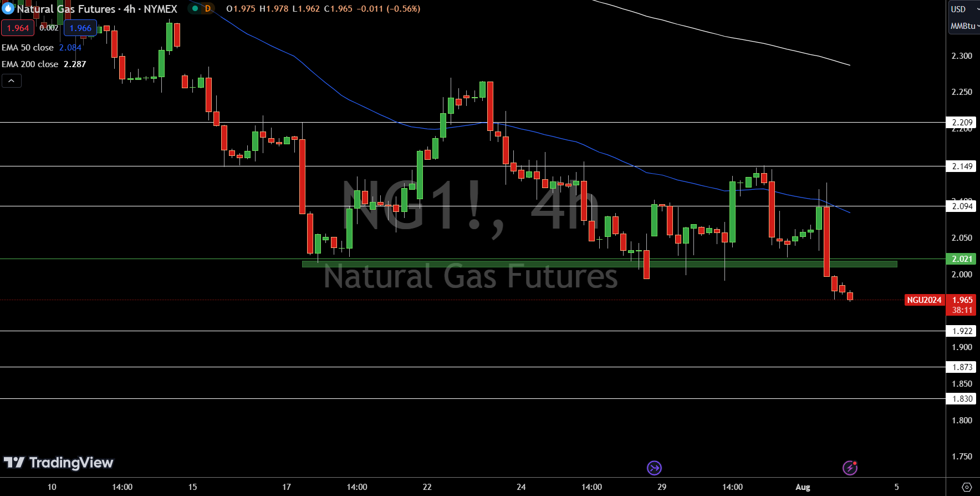Click the 38:11 bar countdown timer
The image size is (980, 496).
(962, 310)
